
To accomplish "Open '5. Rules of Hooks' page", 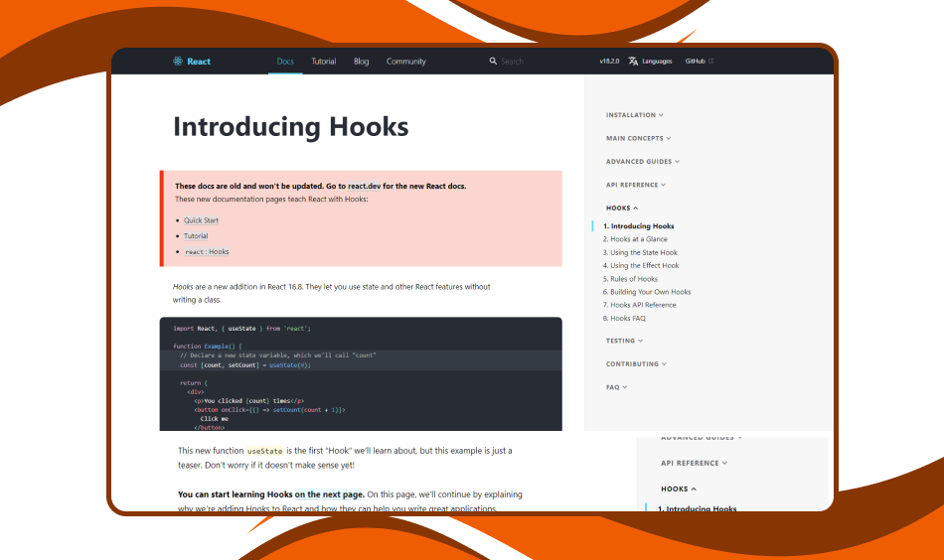I will (x=630, y=279).
